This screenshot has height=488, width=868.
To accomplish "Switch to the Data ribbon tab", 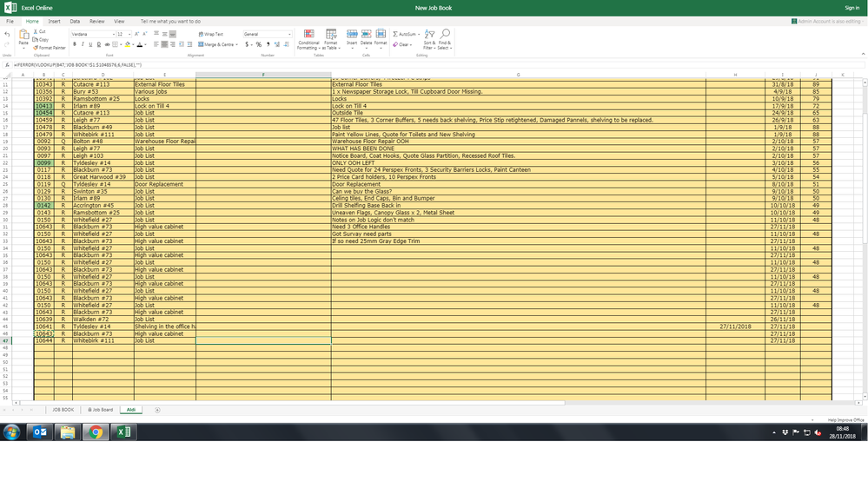I will click(75, 22).
